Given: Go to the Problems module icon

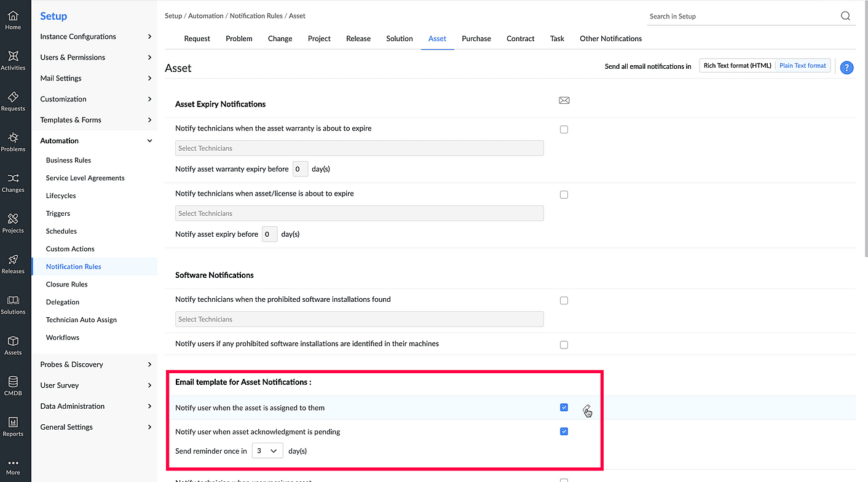Looking at the screenshot, I should tap(13, 138).
